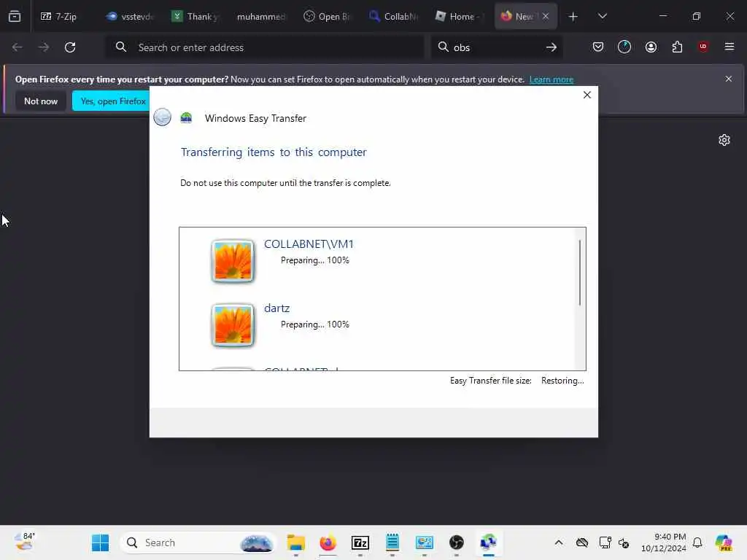Open the muted volume tray icon
This screenshot has height=560, width=747.
pyautogui.click(x=624, y=542)
